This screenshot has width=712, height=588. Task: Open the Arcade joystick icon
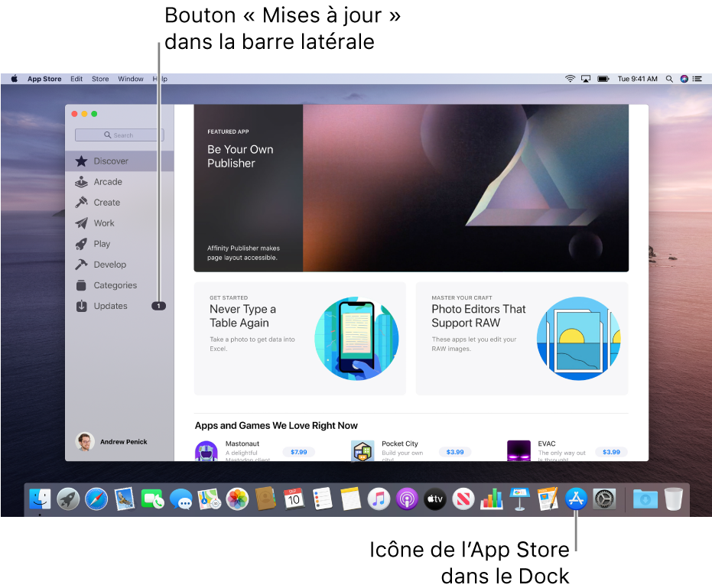tap(81, 182)
